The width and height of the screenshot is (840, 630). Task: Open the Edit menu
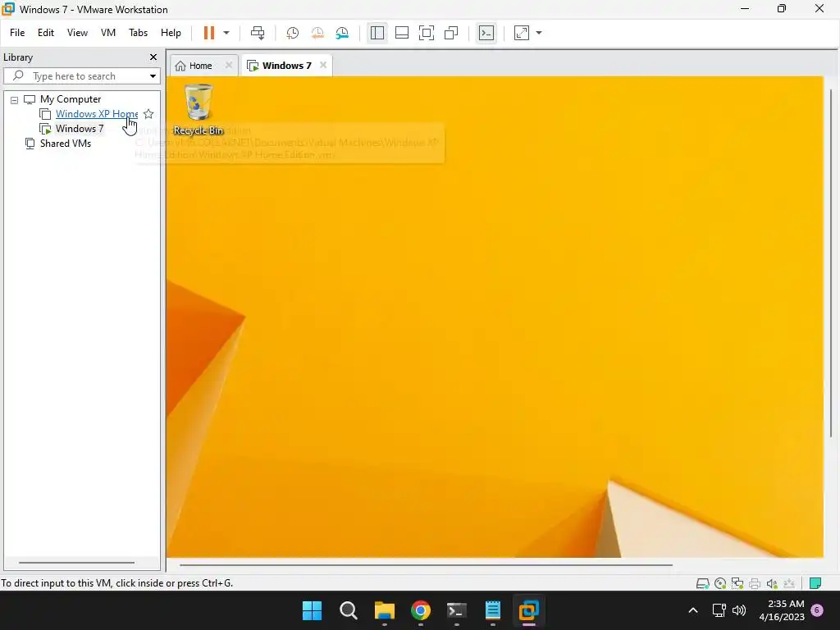[46, 33]
